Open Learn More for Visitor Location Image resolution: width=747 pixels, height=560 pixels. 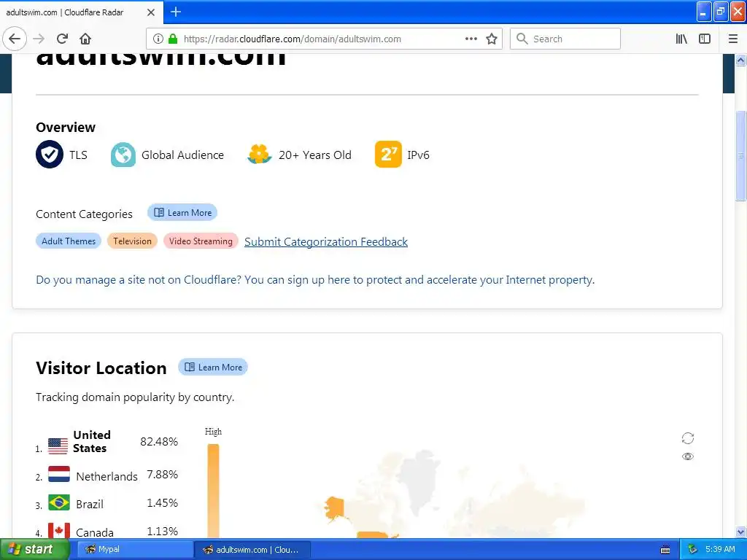point(213,367)
